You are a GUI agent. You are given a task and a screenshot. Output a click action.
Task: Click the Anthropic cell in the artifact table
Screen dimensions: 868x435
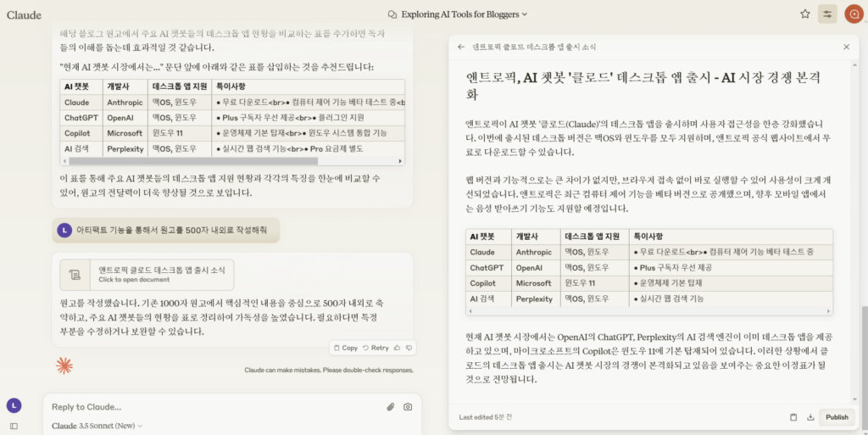pos(536,253)
